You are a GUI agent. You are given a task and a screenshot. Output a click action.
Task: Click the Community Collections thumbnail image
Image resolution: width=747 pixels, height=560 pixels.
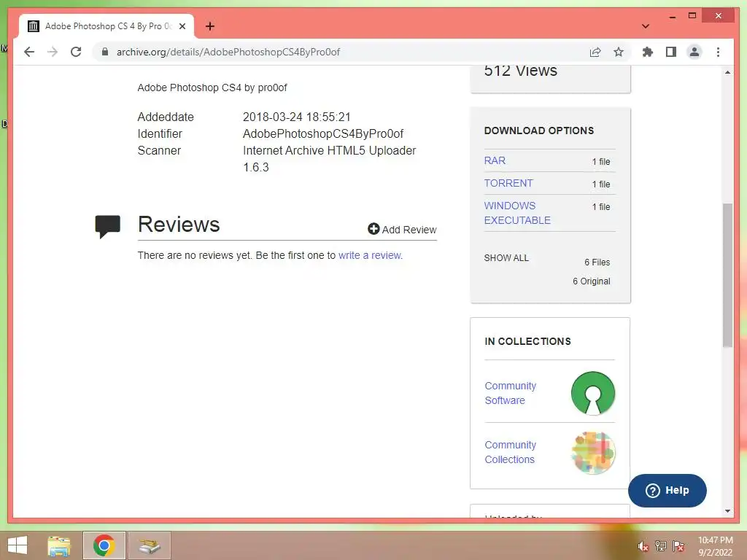[x=593, y=452]
